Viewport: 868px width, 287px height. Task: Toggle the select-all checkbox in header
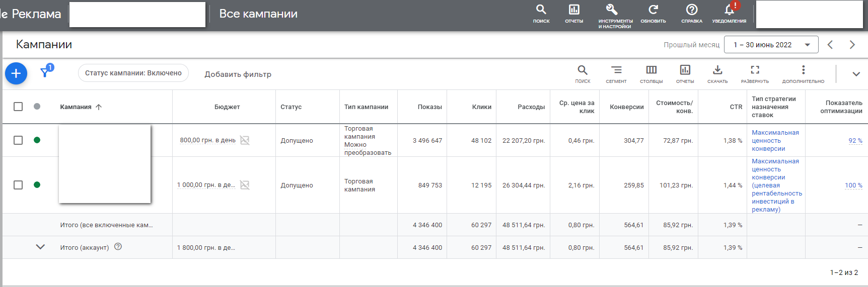click(x=18, y=107)
